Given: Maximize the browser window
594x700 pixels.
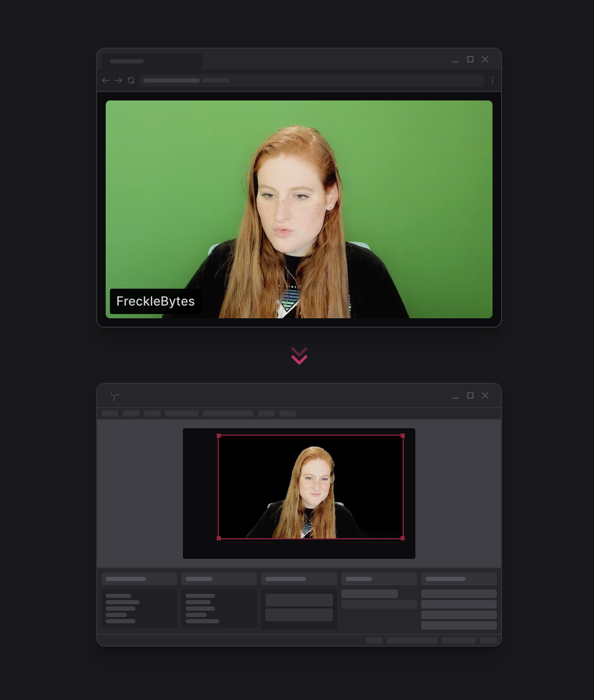Looking at the screenshot, I should [470, 59].
